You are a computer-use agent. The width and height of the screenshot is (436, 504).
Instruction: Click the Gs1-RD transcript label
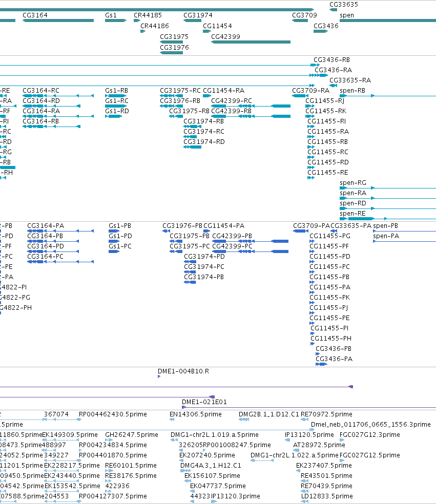117,111
